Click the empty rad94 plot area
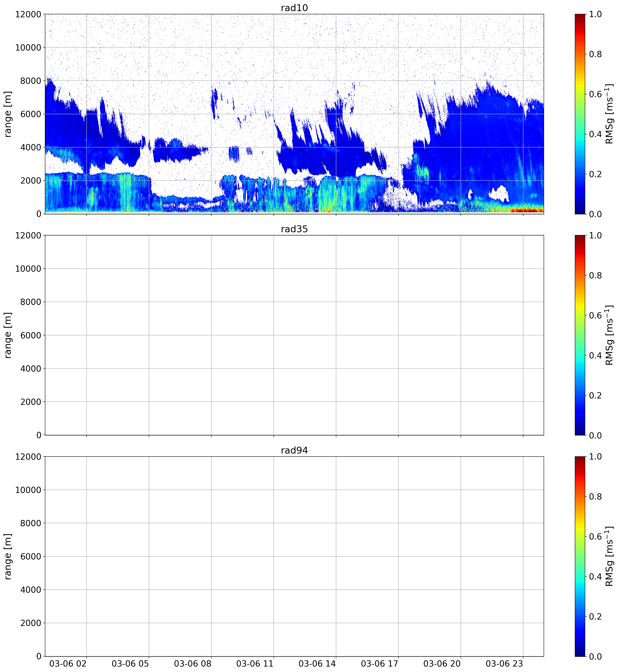Viewport: 619px width, 672px height. click(294, 556)
